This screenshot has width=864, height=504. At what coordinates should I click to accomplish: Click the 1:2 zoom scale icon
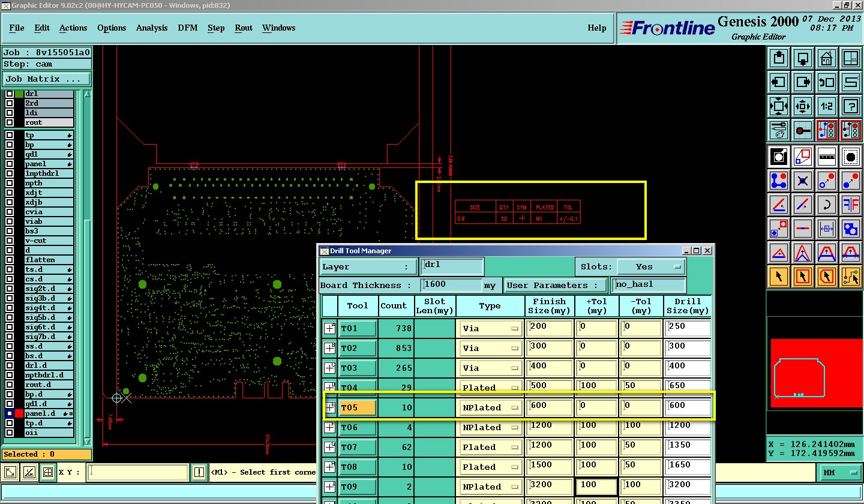(826, 106)
